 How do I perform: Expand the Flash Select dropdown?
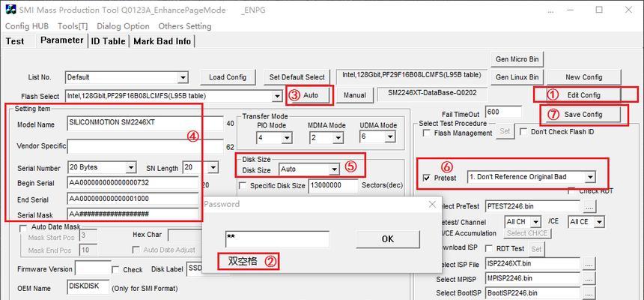click(x=277, y=96)
